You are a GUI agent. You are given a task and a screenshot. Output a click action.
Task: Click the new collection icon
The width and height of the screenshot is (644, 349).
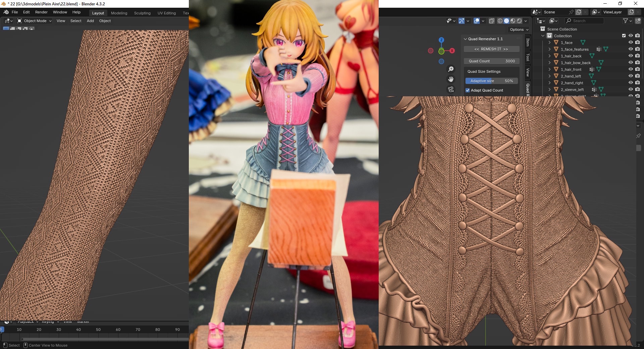[x=638, y=21]
